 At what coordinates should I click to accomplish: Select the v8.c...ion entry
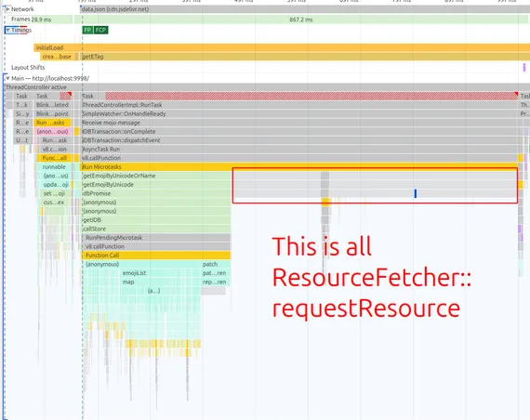(x=54, y=149)
